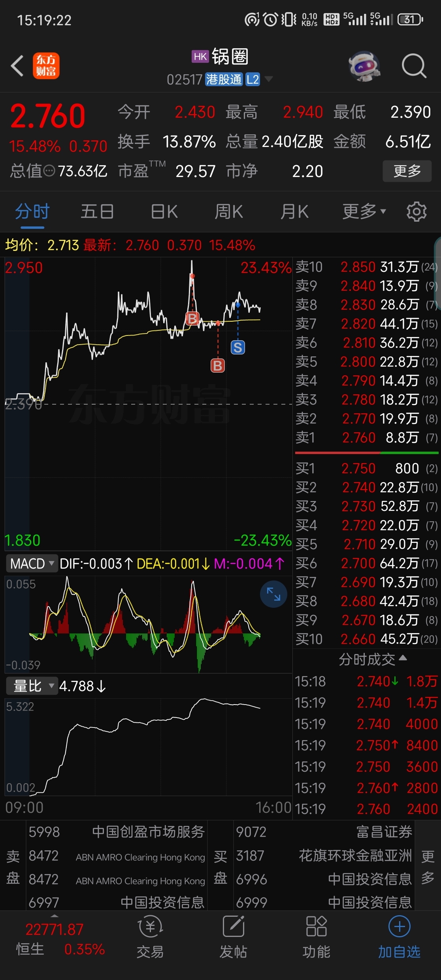441x980 pixels.
Task: Tap the 卖10 2.850 order row
Action: coord(367,267)
